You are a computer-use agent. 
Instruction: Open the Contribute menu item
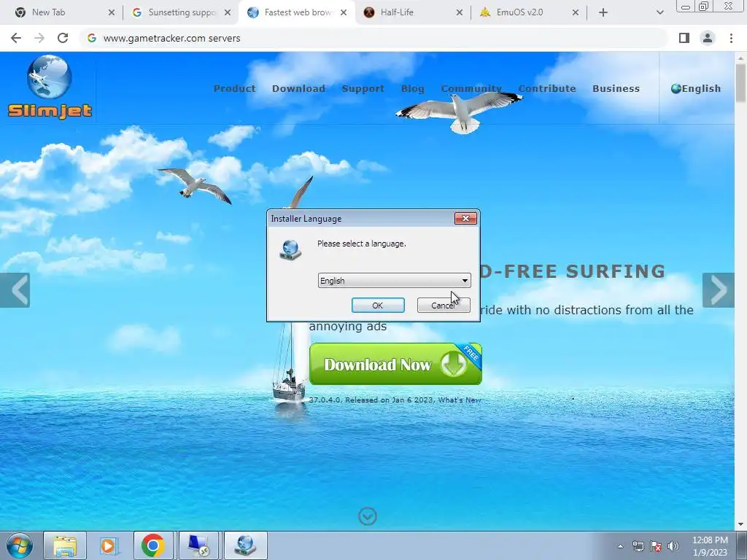[547, 88]
